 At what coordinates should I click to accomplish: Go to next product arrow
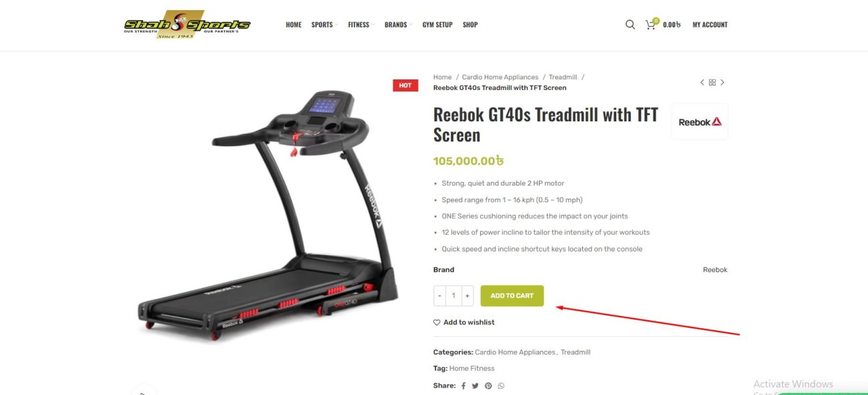click(x=722, y=82)
